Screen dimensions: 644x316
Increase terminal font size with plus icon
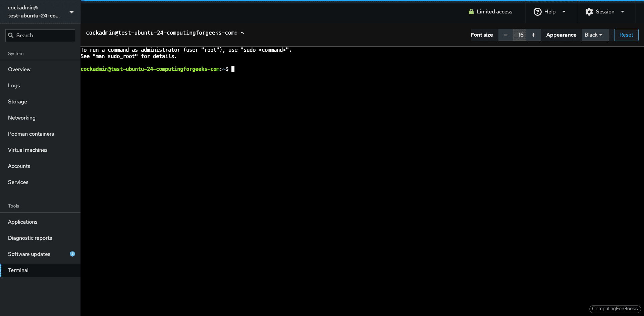point(533,35)
